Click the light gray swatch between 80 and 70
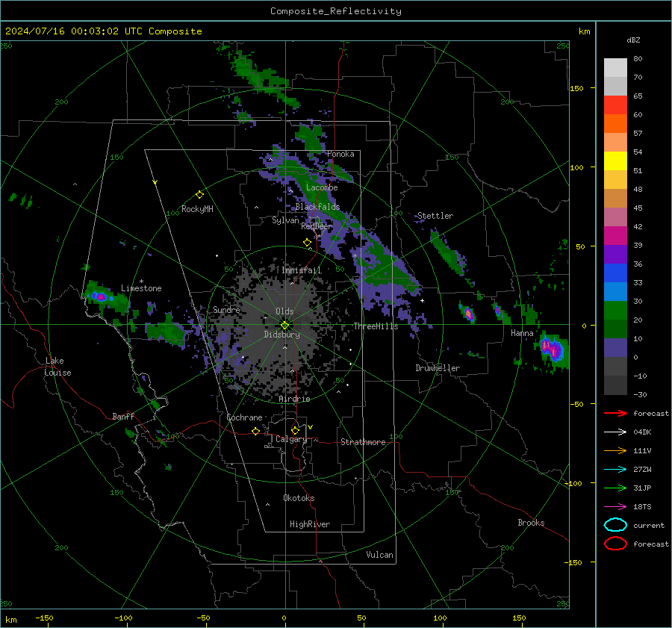This screenshot has height=628, width=672. click(615, 68)
